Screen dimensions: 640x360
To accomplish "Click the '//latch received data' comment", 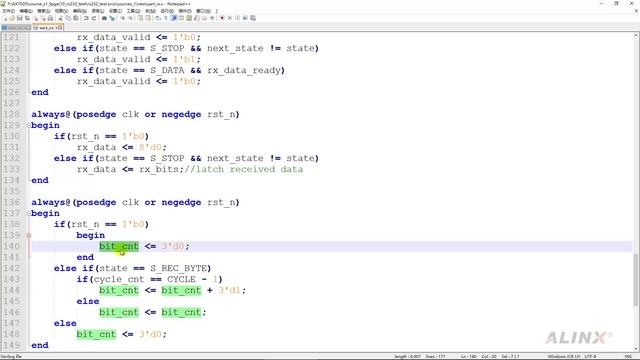I will 244,169.
